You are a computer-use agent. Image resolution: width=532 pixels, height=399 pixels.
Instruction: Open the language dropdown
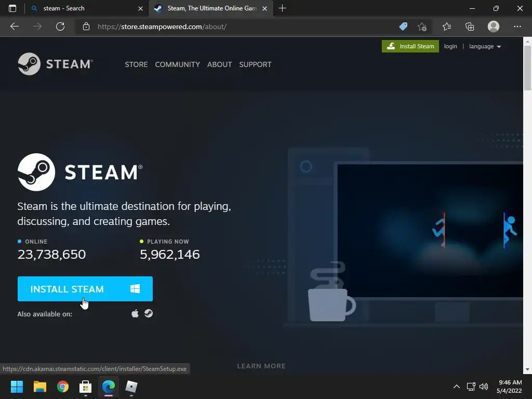[x=485, y=46]
